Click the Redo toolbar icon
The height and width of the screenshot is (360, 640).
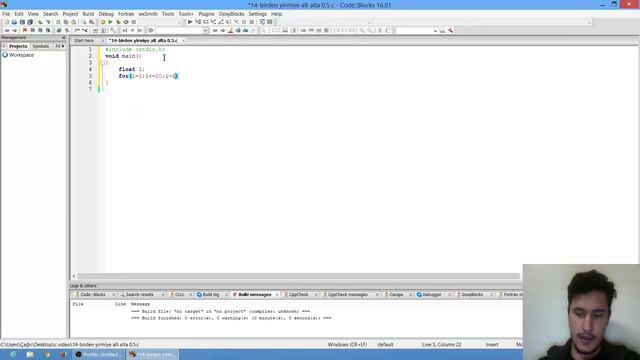[x=48, y=22]
